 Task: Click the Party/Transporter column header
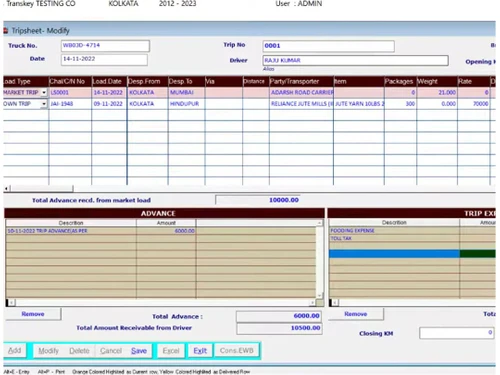pyautogui.click(x=301, y=82)
